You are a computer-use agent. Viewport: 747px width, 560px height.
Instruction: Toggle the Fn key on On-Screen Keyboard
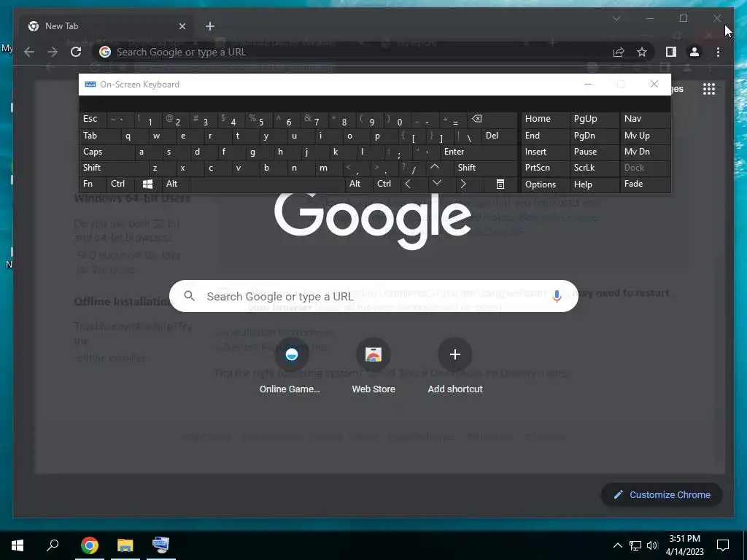(x=93, y=184)
